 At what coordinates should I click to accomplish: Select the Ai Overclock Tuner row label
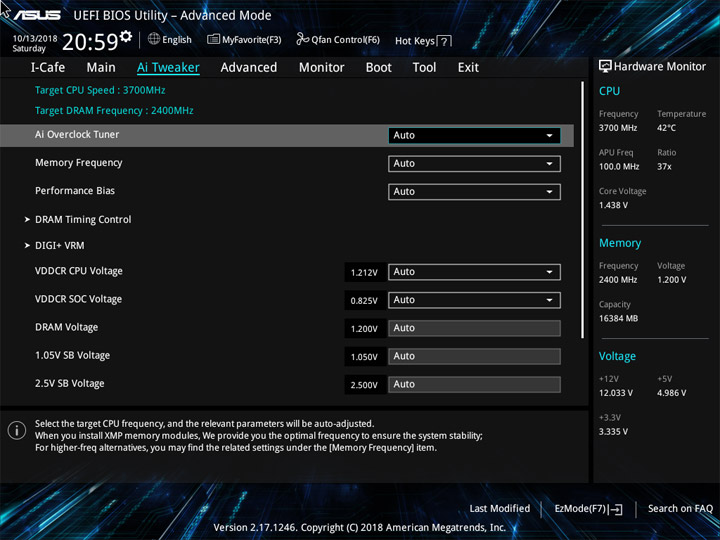pyautogui.click(x=77, y=135)
